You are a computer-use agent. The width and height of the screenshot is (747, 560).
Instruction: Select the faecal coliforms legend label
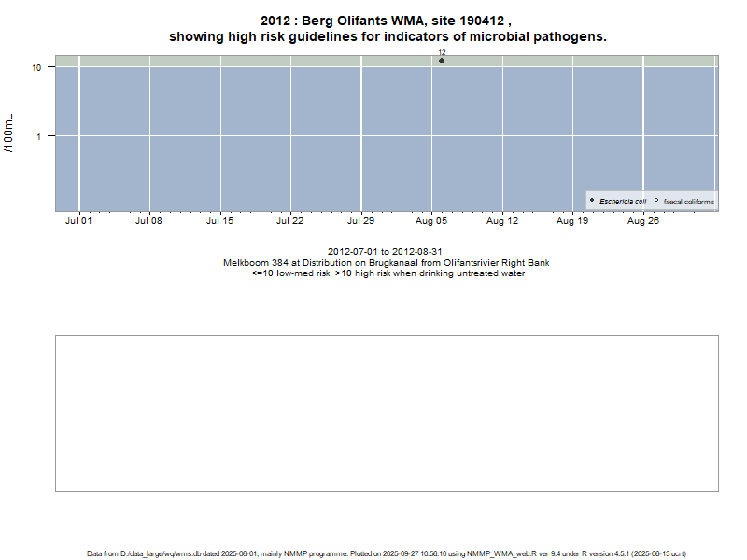(x=689, y=202)
